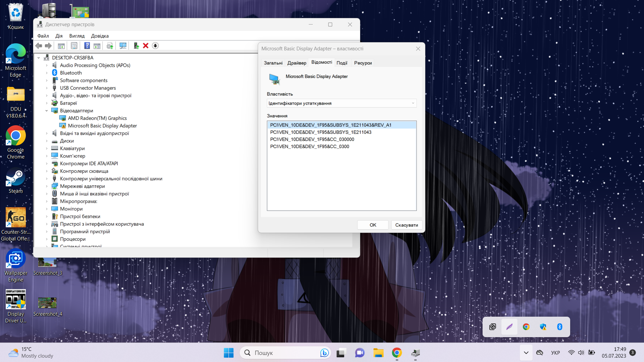Click Windows Security icon in tray popup
Image resolution: width=644 pixels, height=362 pixels.
[x=543, y=327]
